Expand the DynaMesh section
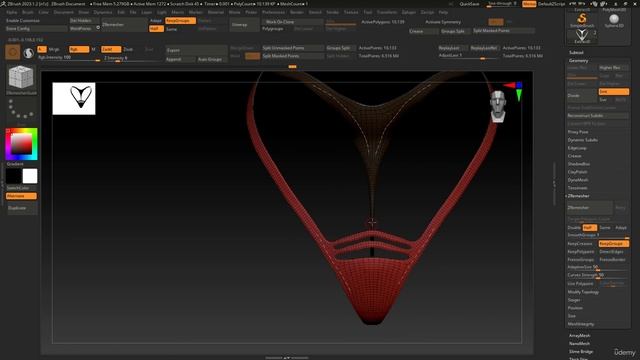The image size is (640, 360). [x=578, y=180]
